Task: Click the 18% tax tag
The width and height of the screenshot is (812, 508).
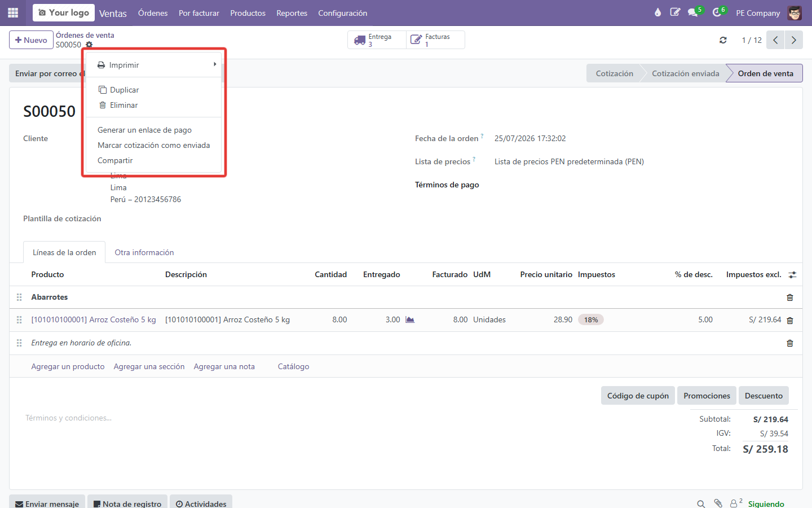Action: point(591,319)
